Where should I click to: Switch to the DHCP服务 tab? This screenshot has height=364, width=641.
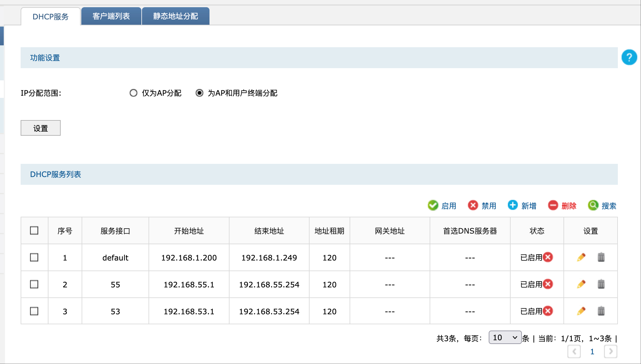click(51, 16)
